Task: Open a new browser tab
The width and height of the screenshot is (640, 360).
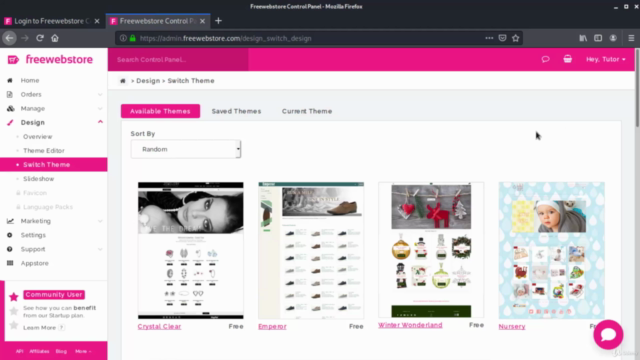Action: (218, 21)
